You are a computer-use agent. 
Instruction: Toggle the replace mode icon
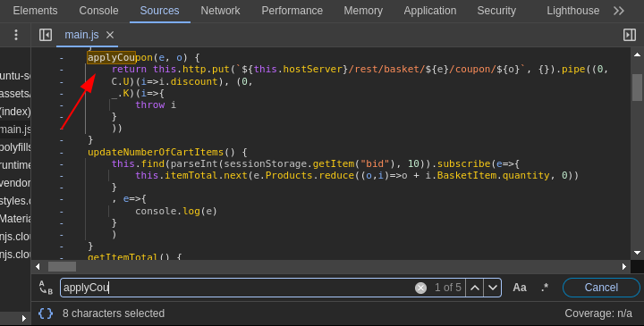click(46, 288)
